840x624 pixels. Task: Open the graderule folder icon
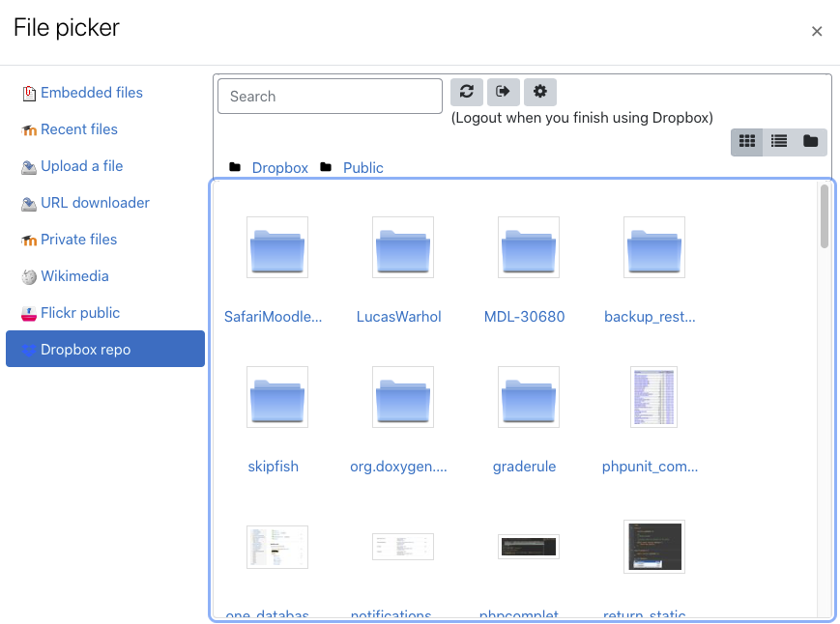pos(528,397)
